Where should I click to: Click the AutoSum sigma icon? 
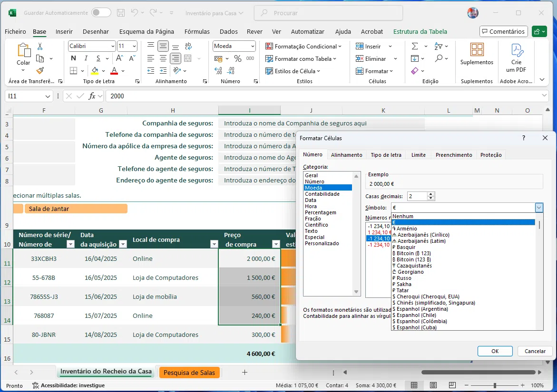tap(415, 46)
